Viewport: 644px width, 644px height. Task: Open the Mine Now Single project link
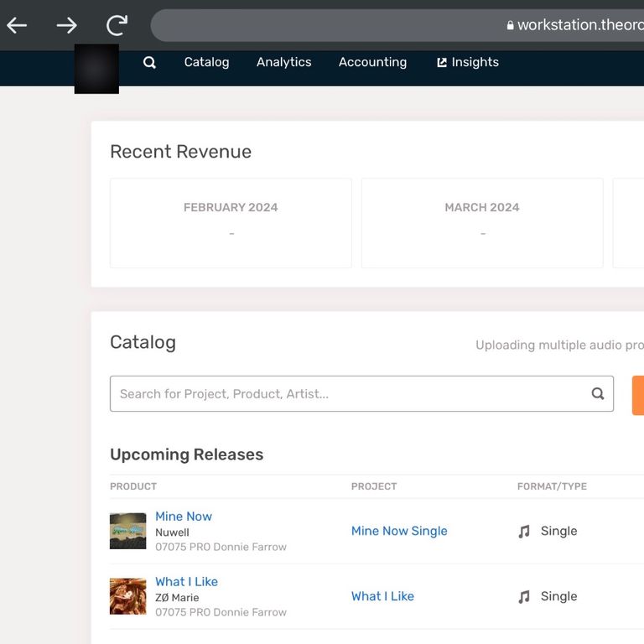399,531
